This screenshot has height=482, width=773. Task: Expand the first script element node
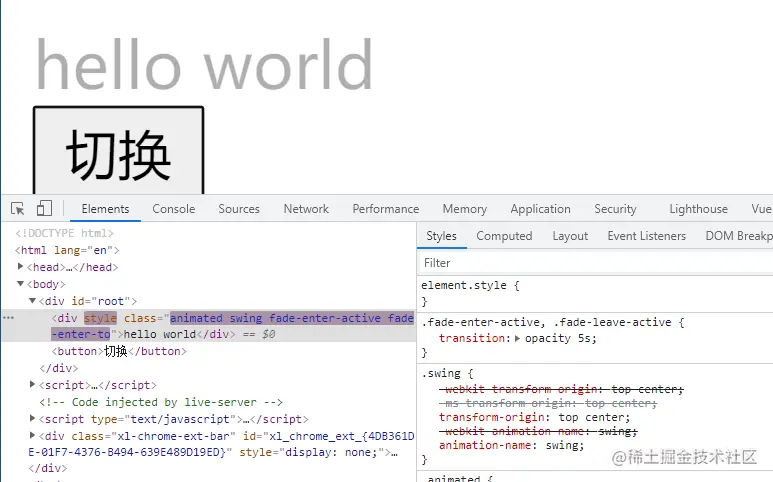pos(33,384)
